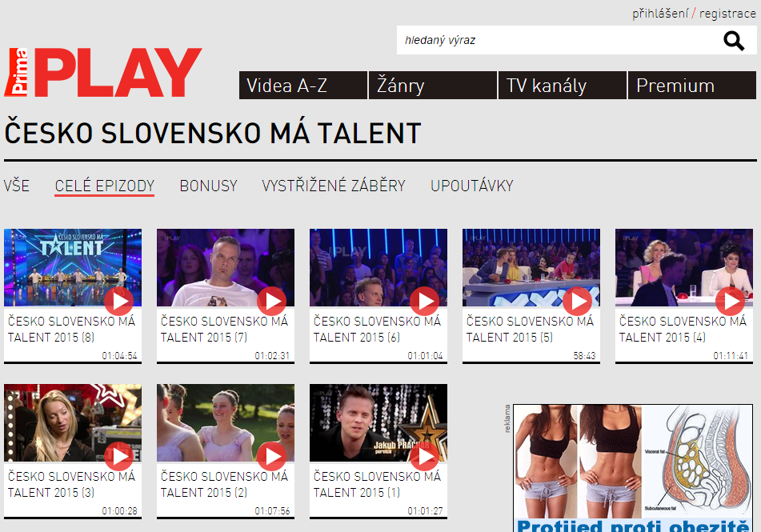Play episode Talent 2015 (5)
This screenshot has width=761, height=532.
(x=578, y=302)
